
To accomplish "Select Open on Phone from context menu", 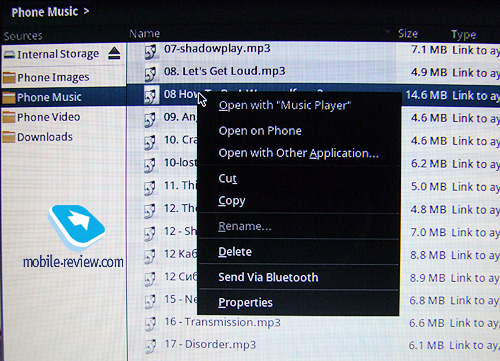I will tap(260, 131).
